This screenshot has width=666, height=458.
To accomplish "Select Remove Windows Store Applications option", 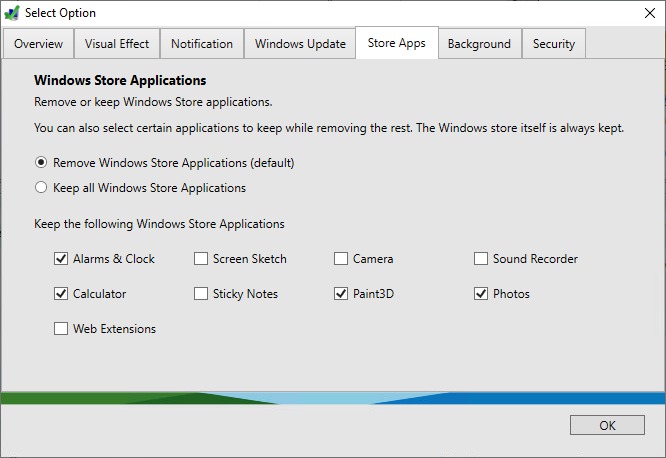I will [x=41, y=162].
